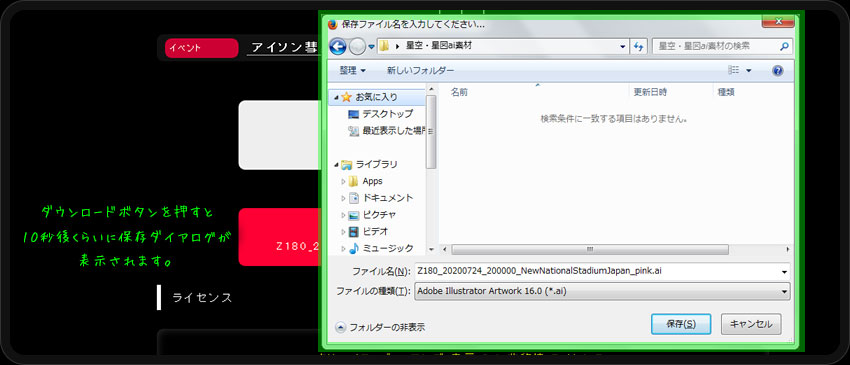The height and width of the screenshot is (365, 850).
Task: Expand the ドキュメント library node
Action: pos(343,198)
